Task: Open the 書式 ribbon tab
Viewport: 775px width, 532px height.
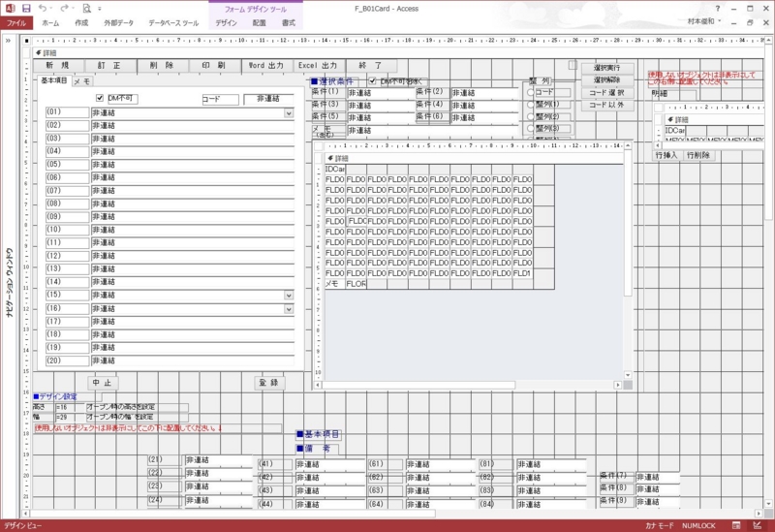Action: (288, 22)
